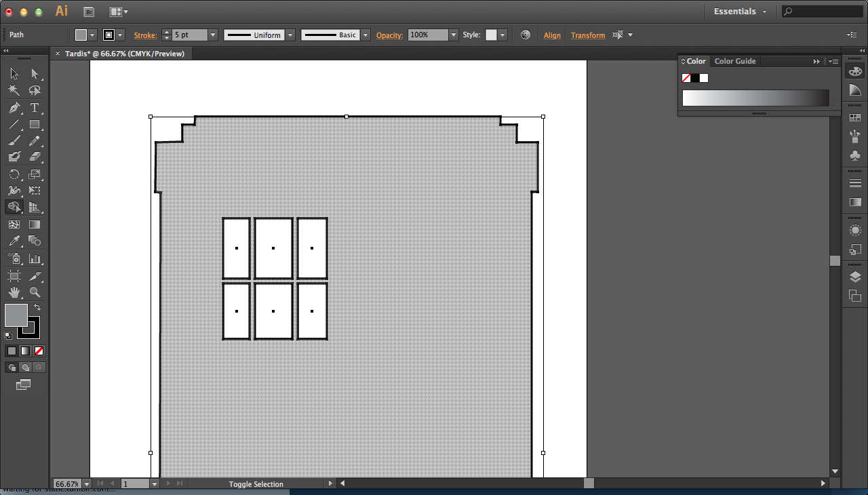868x495 pixels.
Task: Select the Free Transform tool
Action: click(35, 191)
